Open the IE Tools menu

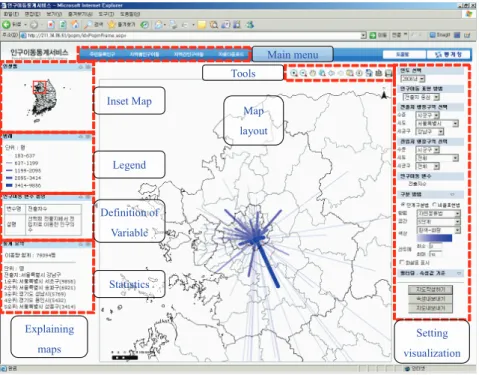coord(106,14)
